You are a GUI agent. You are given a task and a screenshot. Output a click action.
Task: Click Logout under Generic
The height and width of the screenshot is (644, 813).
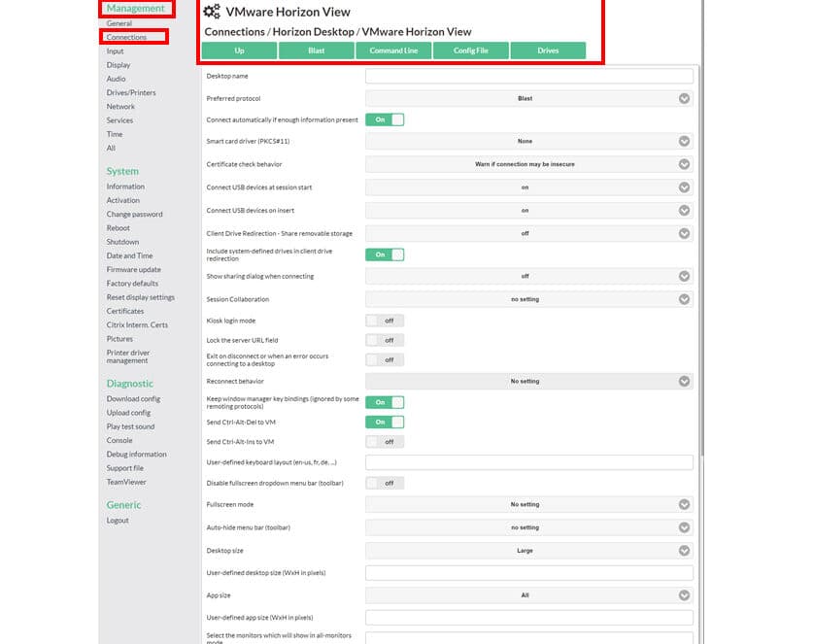(118, 520)
